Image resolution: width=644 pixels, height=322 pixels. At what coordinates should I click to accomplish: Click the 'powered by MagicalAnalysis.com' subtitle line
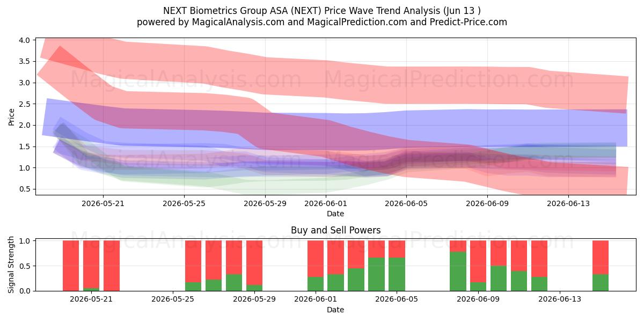(x=322, y=22)
